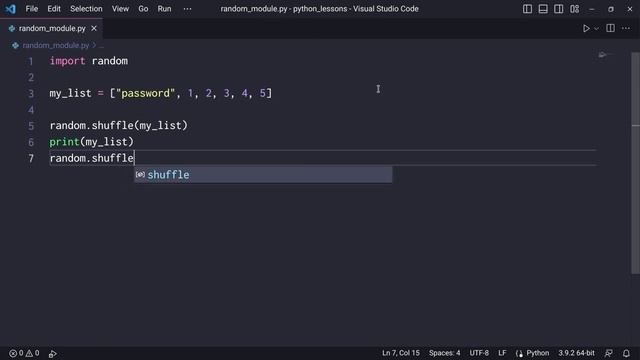Click the Python icon in the breadcrumb
This screenshot has height=360, width=640.
click(x=15, y=45)
